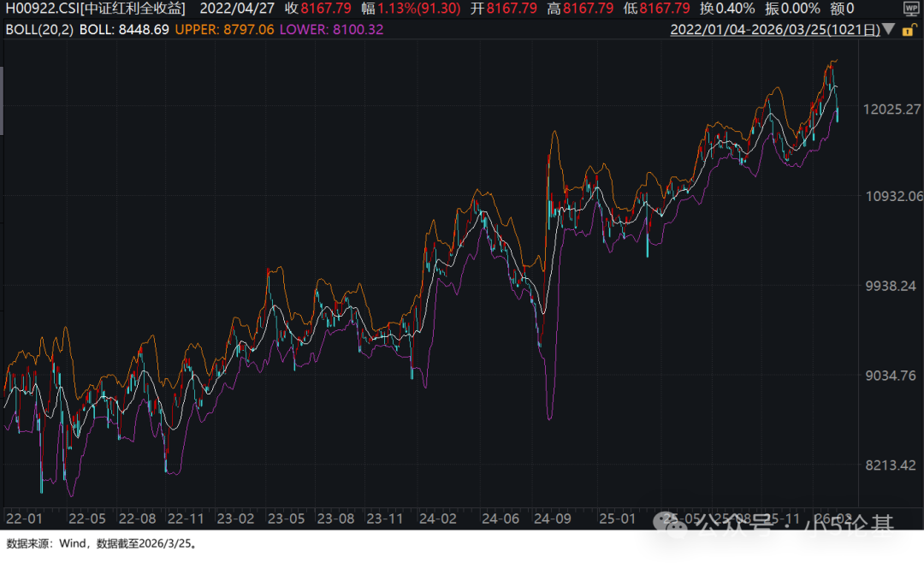Click the gray left-edge panel handle
The image size is (924, 563).
coord(2,101)
